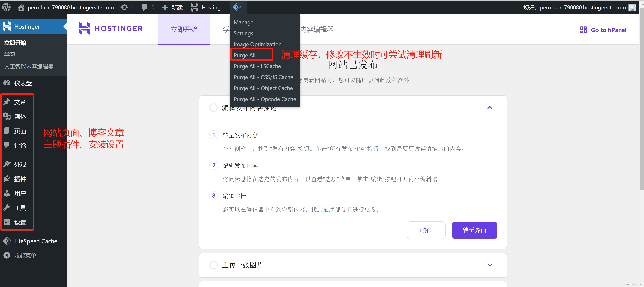
Task: Expand the 上传一张图片 section chevron
Action: 490,265
